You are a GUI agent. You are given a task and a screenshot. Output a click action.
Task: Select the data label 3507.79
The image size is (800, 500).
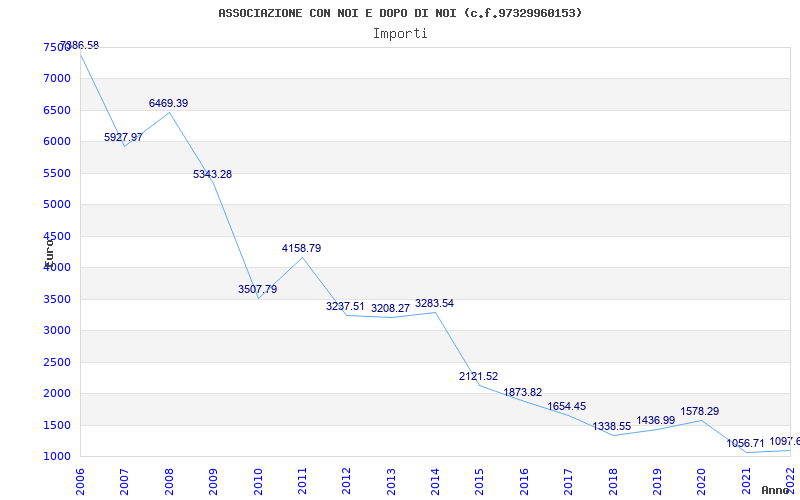click(x=258, y=289)
